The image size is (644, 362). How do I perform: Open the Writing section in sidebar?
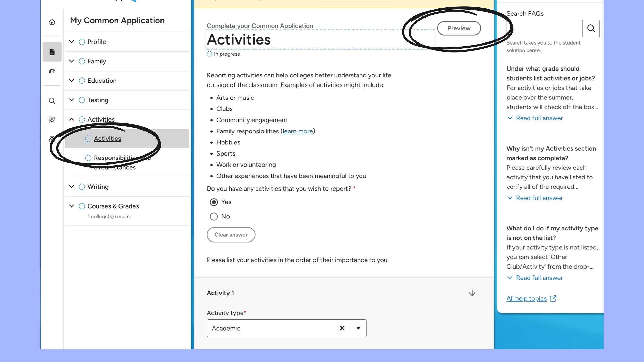coord(98,187)
